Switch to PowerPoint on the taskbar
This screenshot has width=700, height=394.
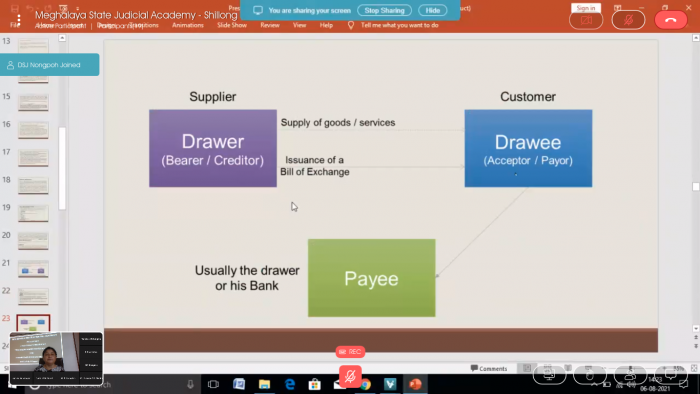tap(415, 384)
